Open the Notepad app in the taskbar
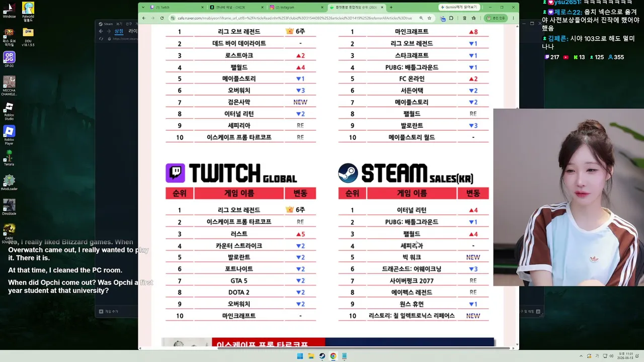 click(x=344, y=356)
